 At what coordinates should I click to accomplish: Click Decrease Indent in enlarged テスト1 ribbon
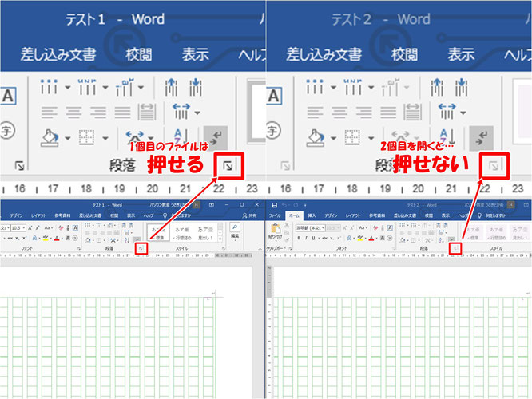coord(171,87)
